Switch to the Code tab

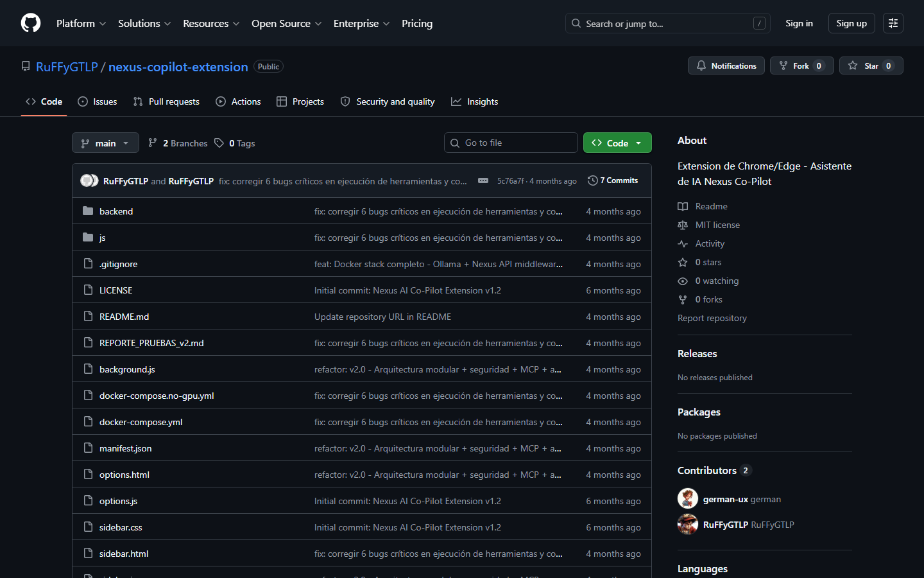[x=44, y=101]
